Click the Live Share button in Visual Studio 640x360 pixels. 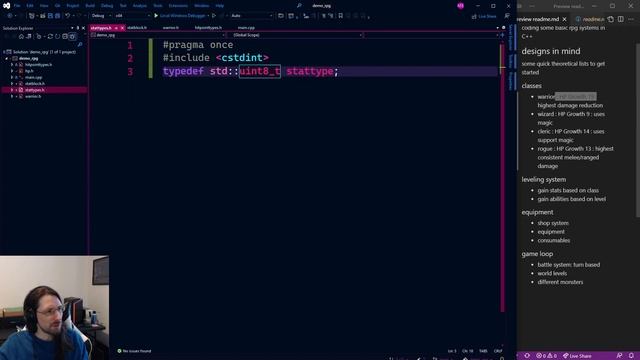click(x=484, y=16)
